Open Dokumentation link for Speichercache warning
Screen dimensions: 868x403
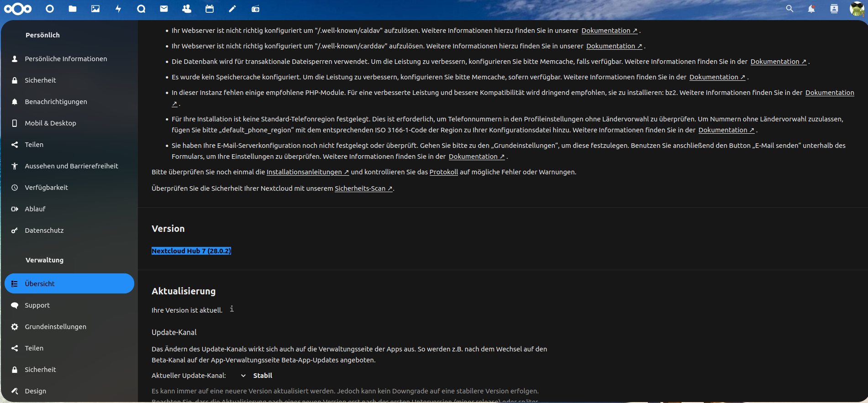pyautogui.click(x=717, y=77)
